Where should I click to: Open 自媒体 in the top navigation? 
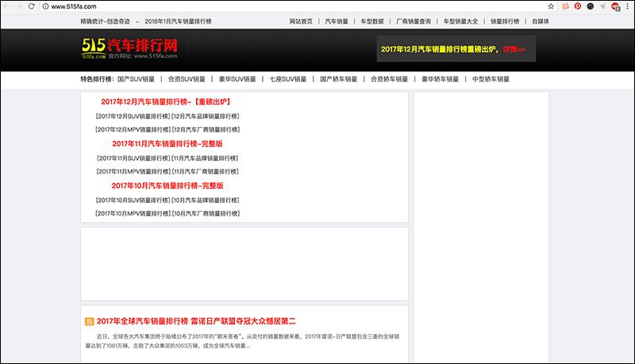click(541, 21)
